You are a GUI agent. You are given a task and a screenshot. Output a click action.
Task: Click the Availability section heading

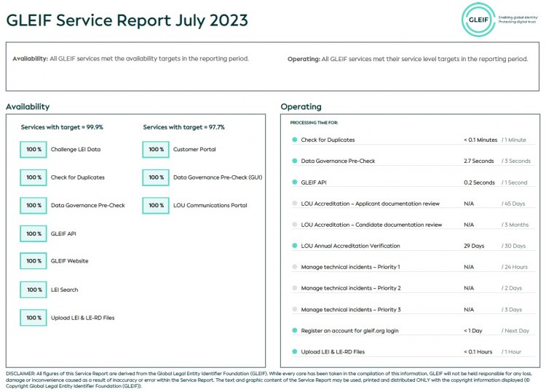[x=28, y=107]
